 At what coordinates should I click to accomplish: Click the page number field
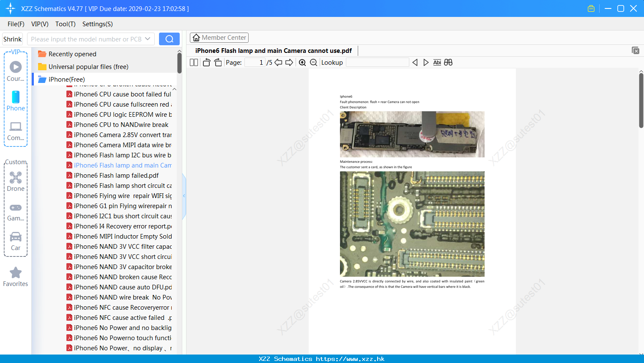click(255, 63)
